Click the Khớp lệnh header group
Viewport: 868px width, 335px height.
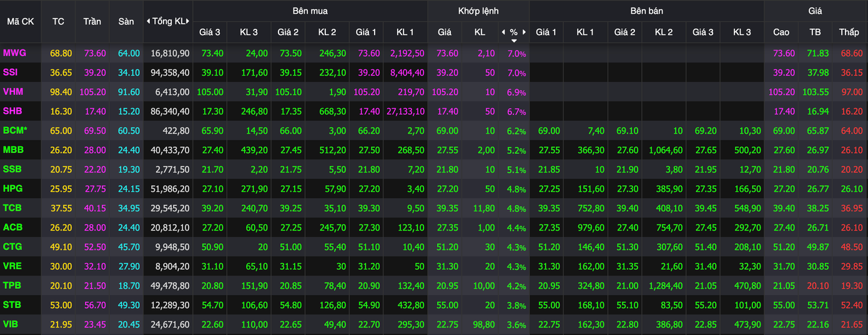pos(478,11)
